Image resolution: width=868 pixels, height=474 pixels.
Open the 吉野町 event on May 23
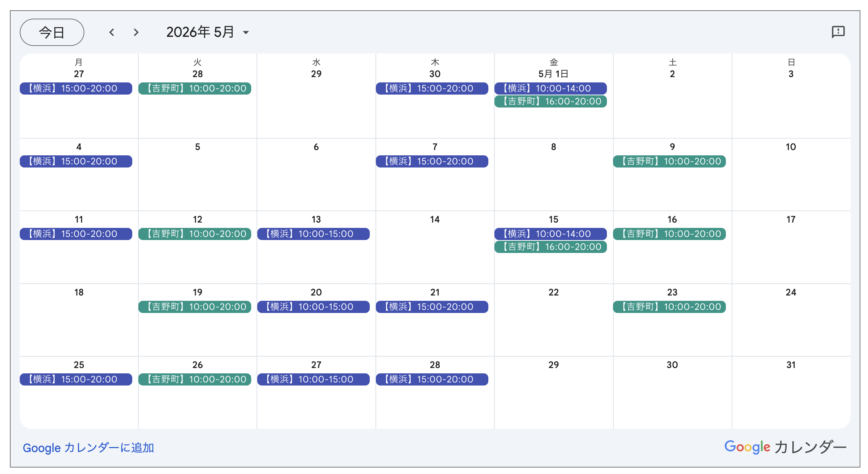click(669, 307)
